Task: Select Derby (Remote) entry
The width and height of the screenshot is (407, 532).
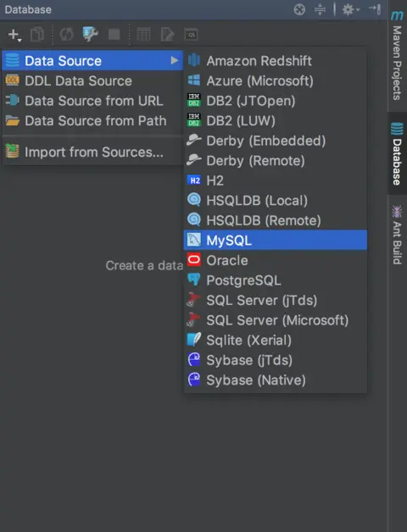Action: 276,160
